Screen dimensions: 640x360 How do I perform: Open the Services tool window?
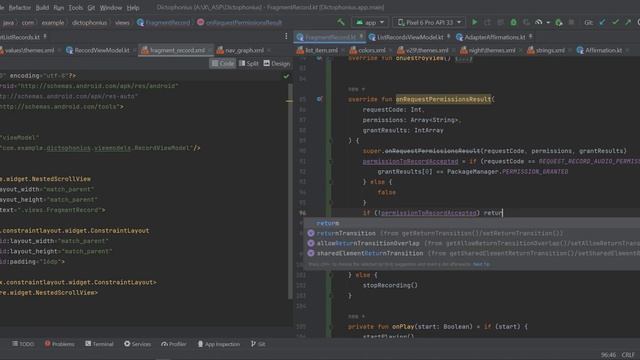pos(138,344)
